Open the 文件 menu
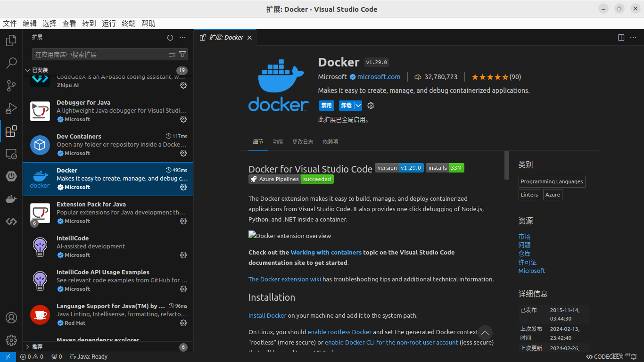This screenshot has width=644, height=362. pyautogui.click(x=10, y=24)
